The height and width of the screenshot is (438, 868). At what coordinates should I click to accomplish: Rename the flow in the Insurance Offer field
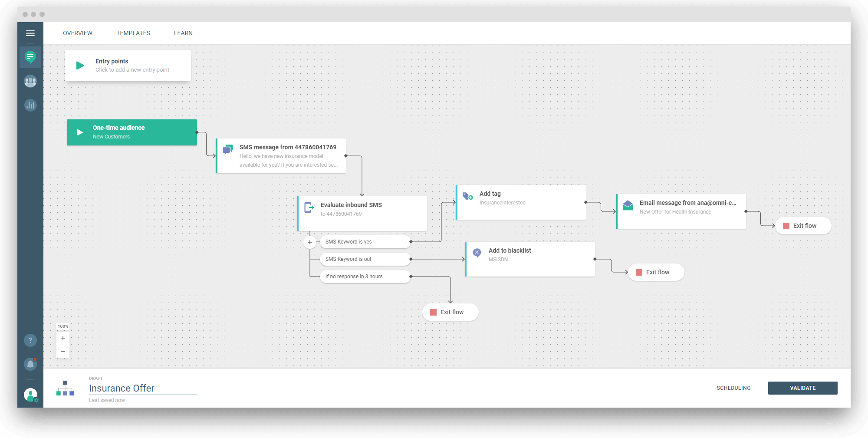click(122, 388)
